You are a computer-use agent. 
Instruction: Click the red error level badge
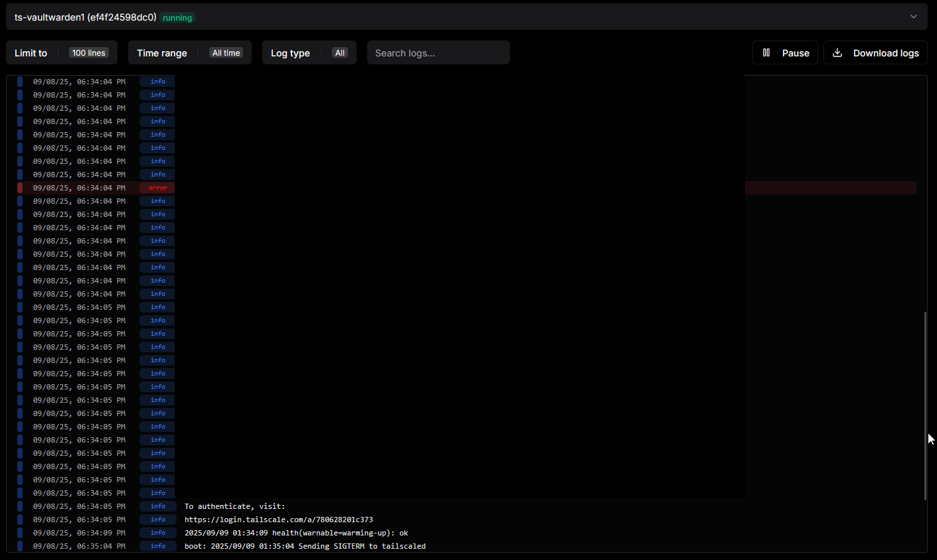(x=157, y=188)
